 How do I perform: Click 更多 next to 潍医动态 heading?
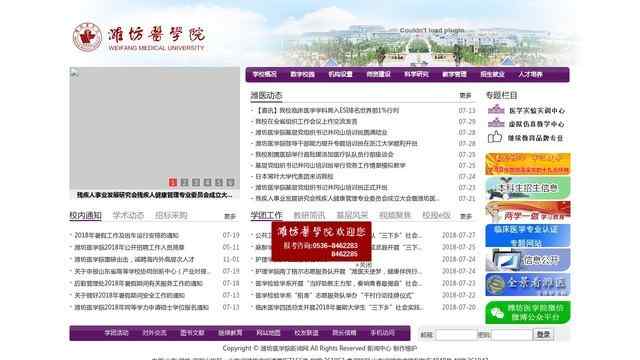(x=465, y=96)
